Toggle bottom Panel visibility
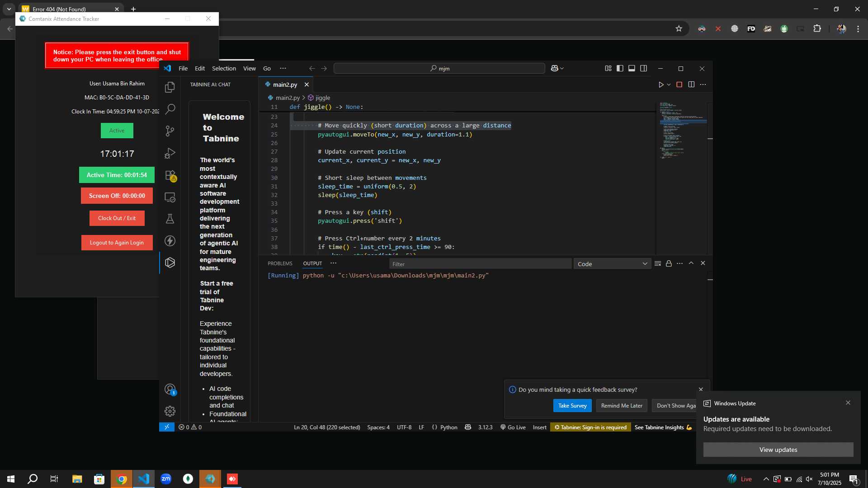Screen dimensions: 868x488 click(x=632, y=68)
